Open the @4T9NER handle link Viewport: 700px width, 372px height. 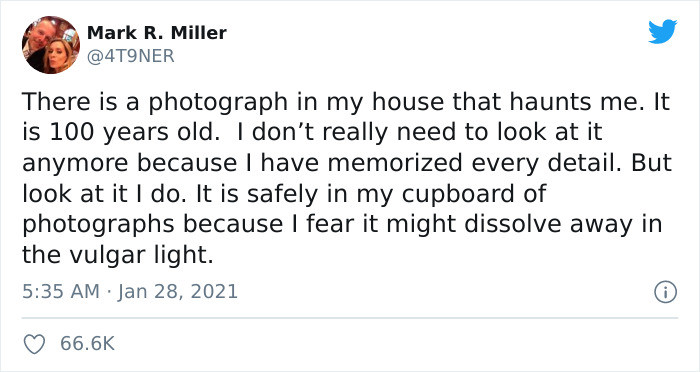click(130, 56)
